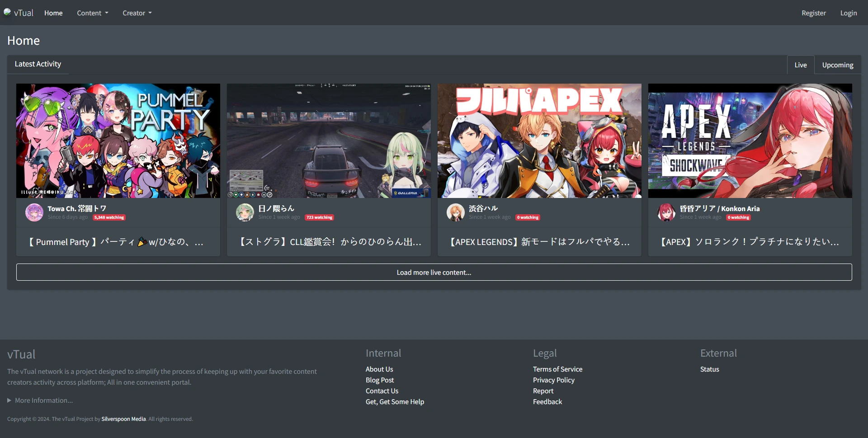868x438 pixels.
Task: Expand the More Information disclosure
Action: [x=40, y=400]
